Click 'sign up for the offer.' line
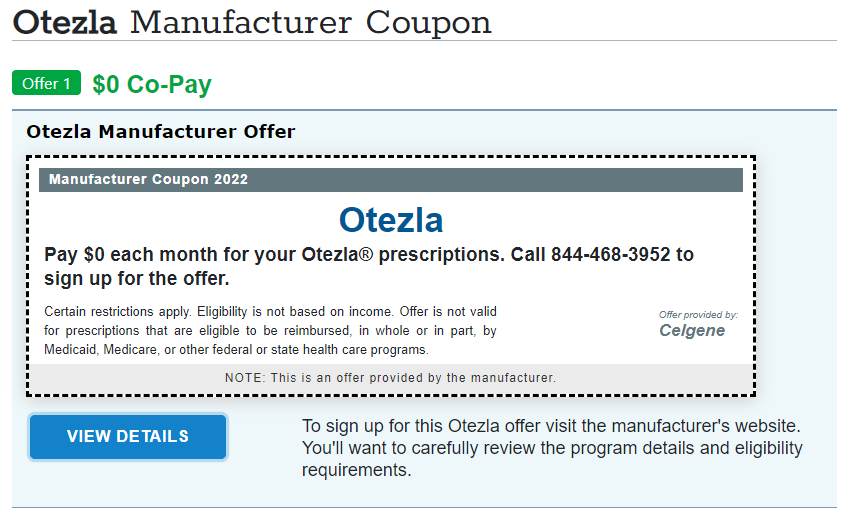847x518 pixels. point(137,278)
